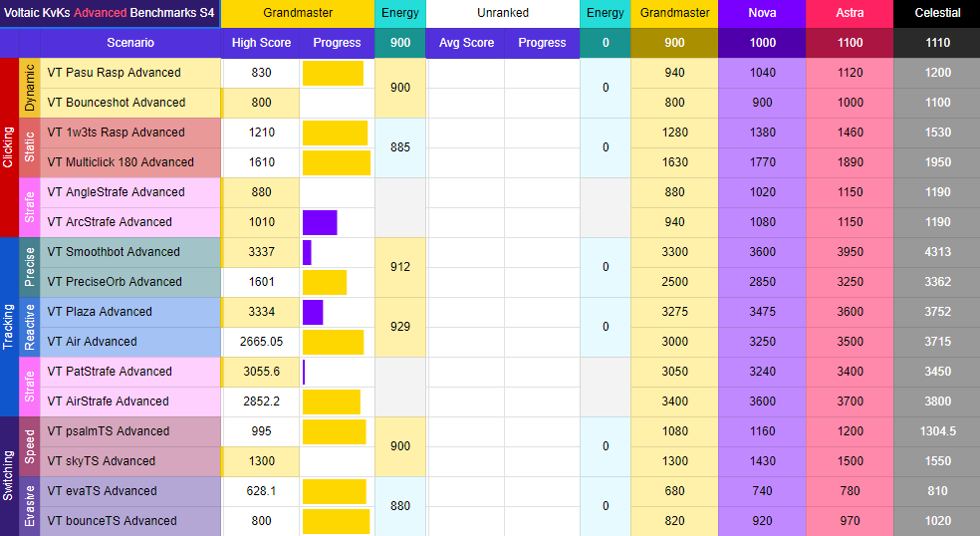980x536 pixels.
Task: Select the VT Pasu Rasp Advanced scenario cell
Action: pyautogui.click(x=130, y=73)
